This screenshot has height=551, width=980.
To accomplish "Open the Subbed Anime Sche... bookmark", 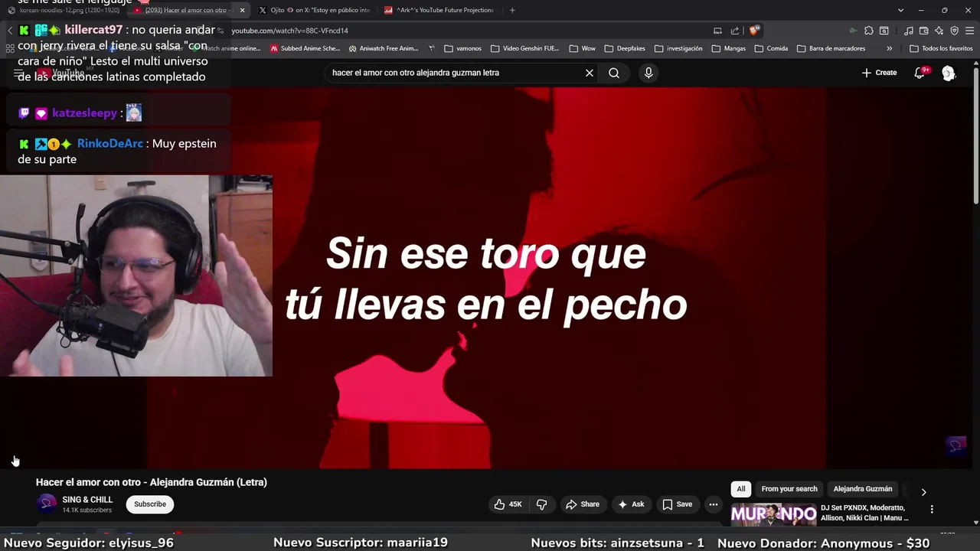I will pos(305,48).
